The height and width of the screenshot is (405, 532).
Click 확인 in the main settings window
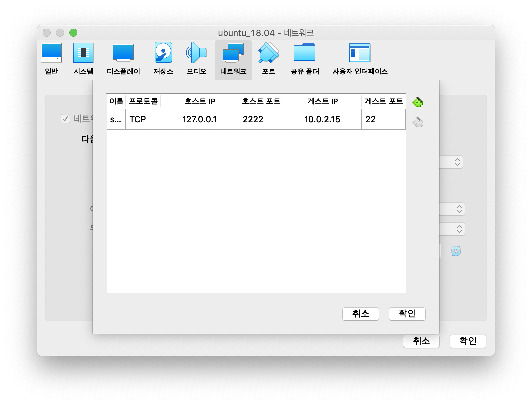[468, 341]
